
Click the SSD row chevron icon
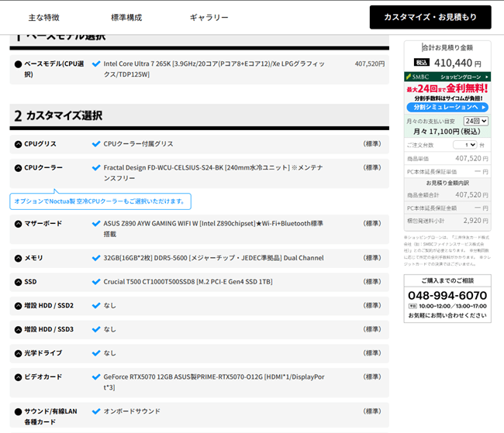18,282
